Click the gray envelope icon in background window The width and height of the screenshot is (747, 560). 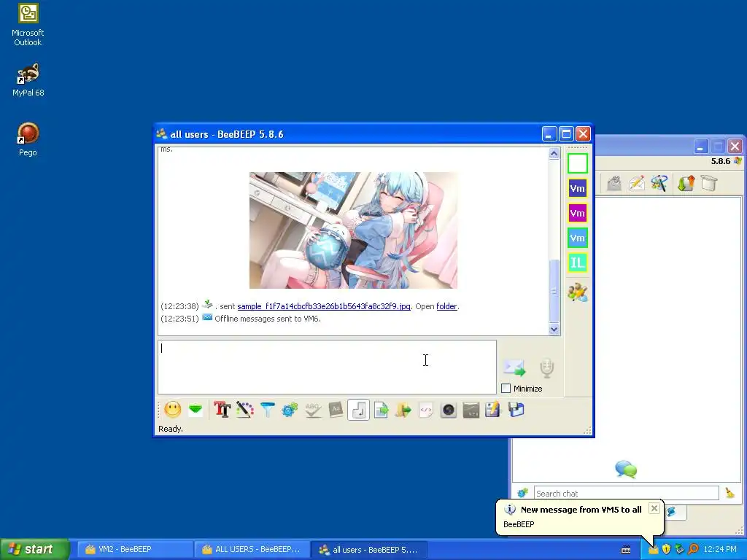click(x=614, y=183)
